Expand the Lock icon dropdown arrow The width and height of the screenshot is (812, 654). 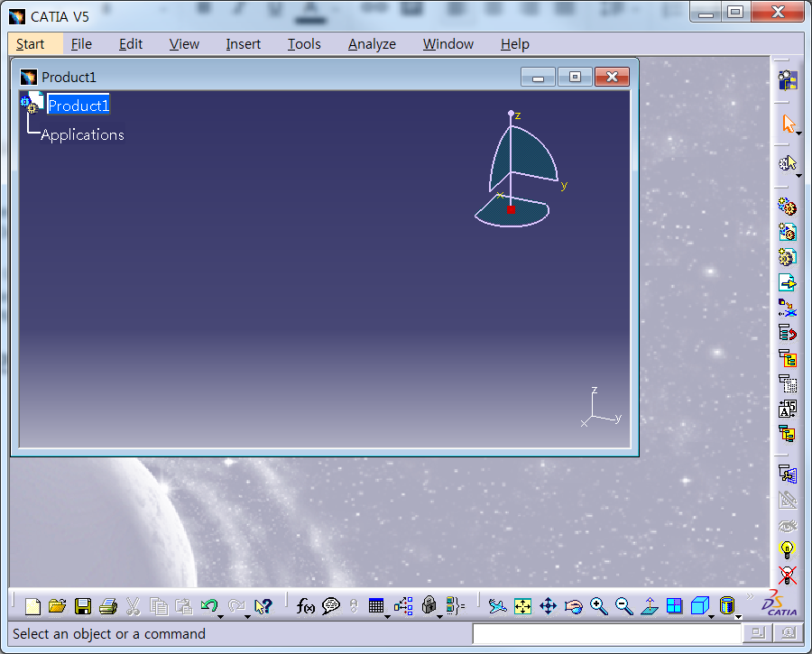439,616
